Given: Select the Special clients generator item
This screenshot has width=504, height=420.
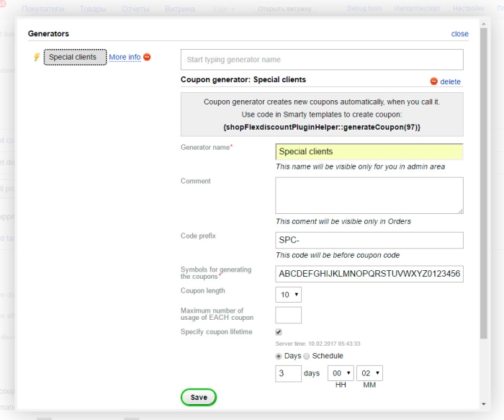Looking at the screenshot, I should (75, 57).
